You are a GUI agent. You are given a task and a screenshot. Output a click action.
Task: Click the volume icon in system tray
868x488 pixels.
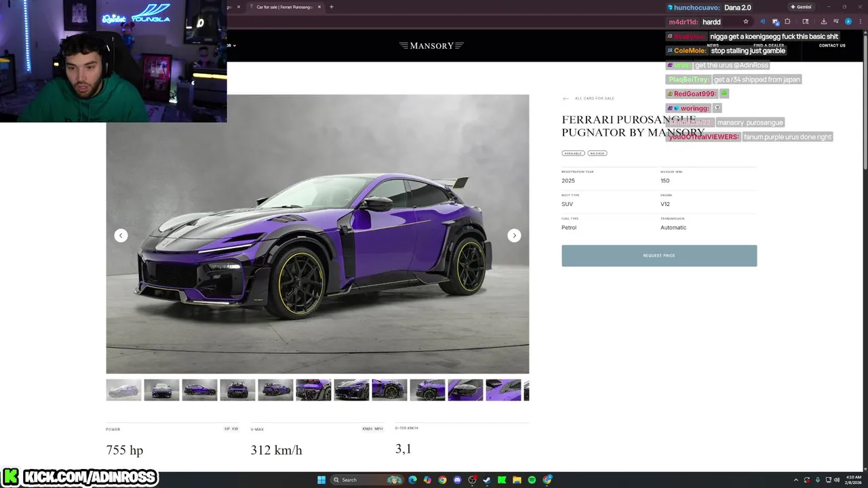[836, 480]
